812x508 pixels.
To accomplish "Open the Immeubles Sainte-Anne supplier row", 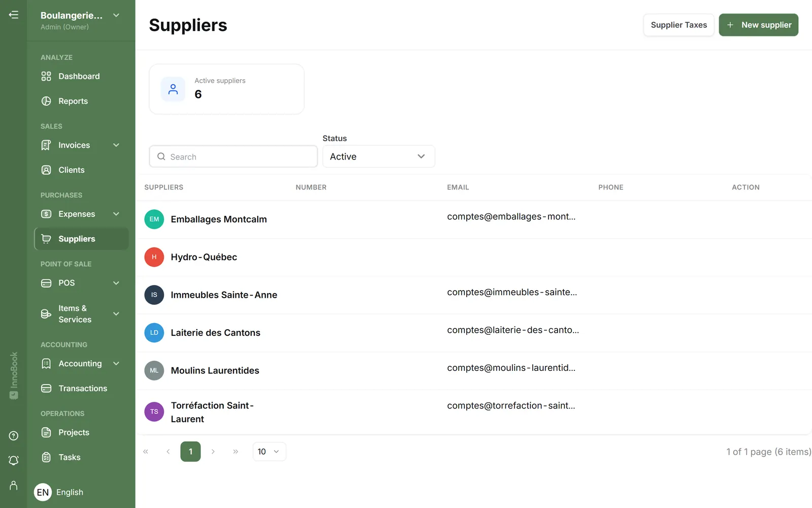I will (x=473, y=295).
